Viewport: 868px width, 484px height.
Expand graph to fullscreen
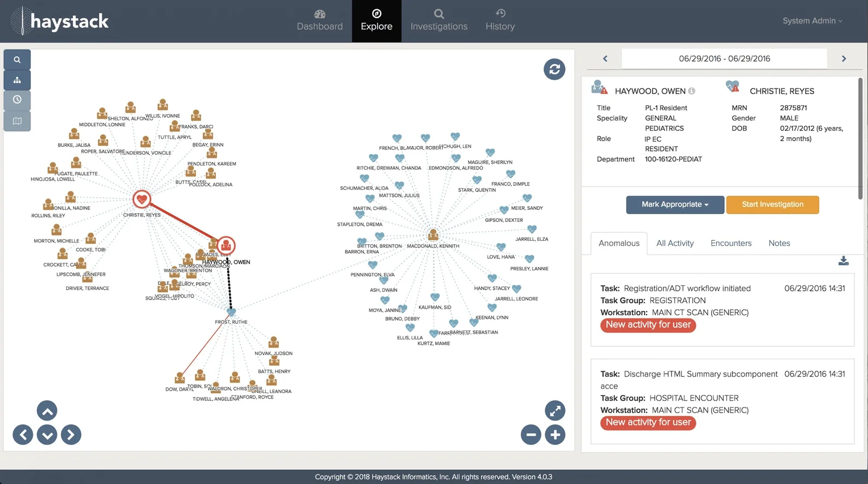tap(554, 411)
